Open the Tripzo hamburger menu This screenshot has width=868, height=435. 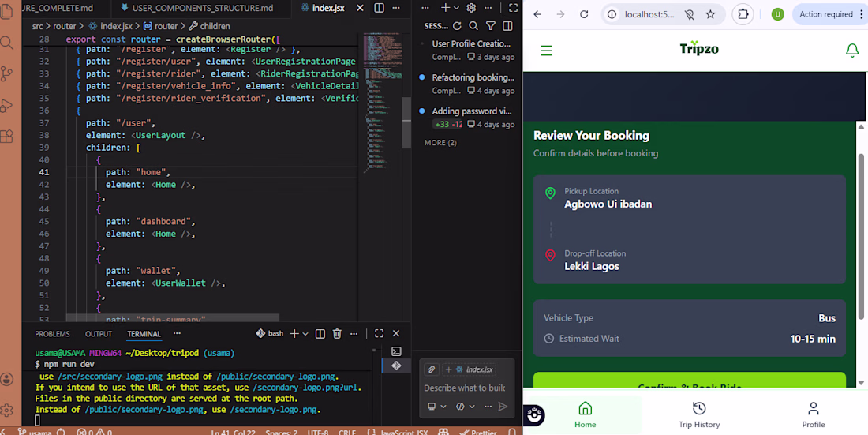click(546, 51)
